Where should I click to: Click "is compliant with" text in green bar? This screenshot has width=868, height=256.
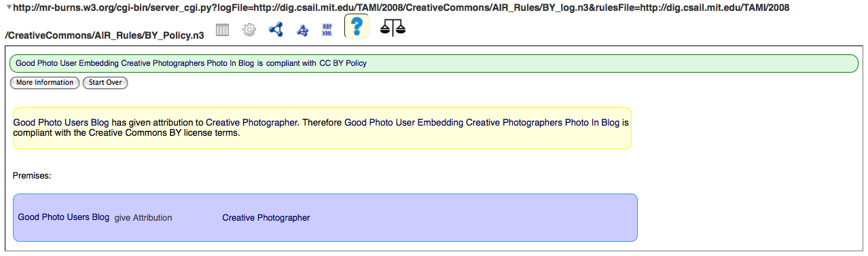click(287, 63)
